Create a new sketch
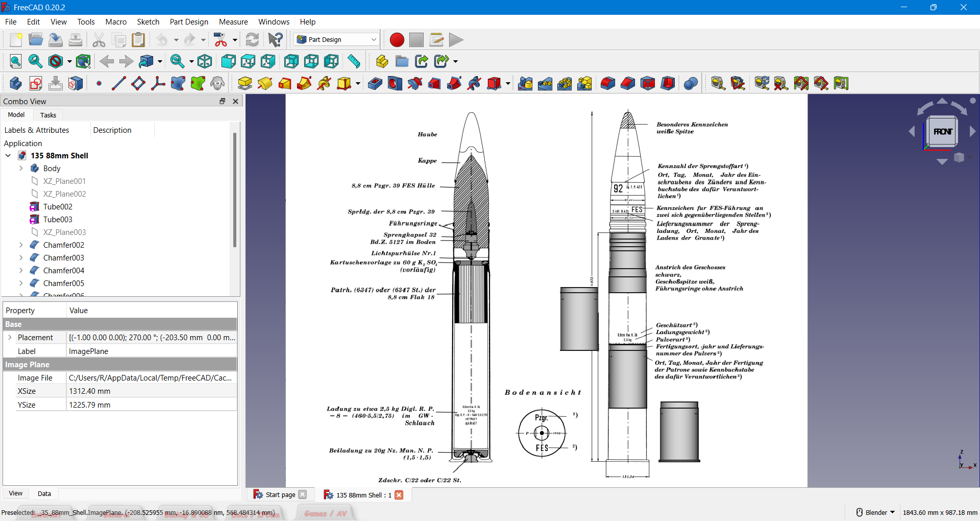980x521 pixels. [36, 83]
